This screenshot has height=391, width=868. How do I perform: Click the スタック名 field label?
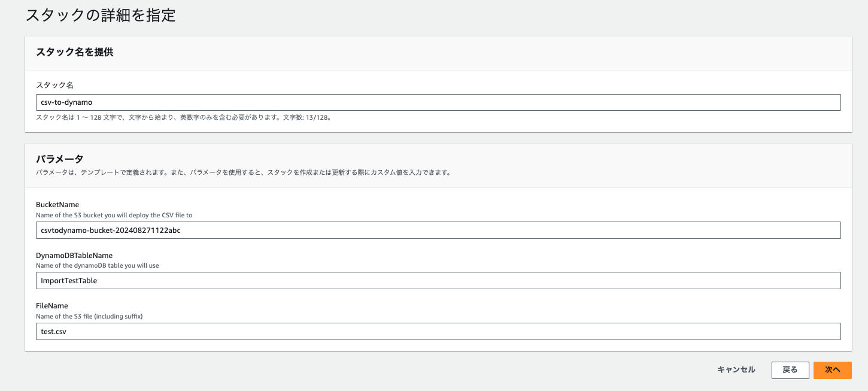click(54, 86)
